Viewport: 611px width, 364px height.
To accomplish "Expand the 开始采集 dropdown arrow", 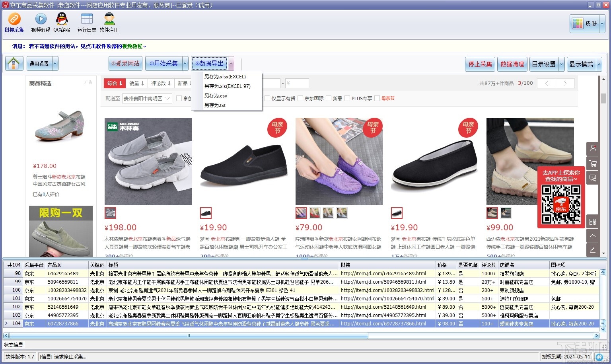I will pos(185,64).
